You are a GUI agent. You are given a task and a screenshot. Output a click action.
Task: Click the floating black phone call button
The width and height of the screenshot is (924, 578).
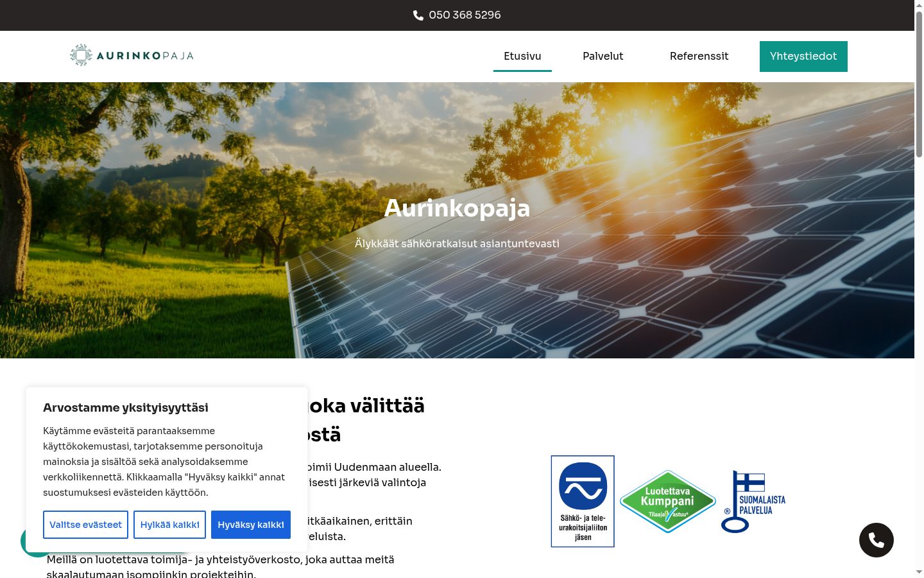pyautogui.click(x=877, y=540)
